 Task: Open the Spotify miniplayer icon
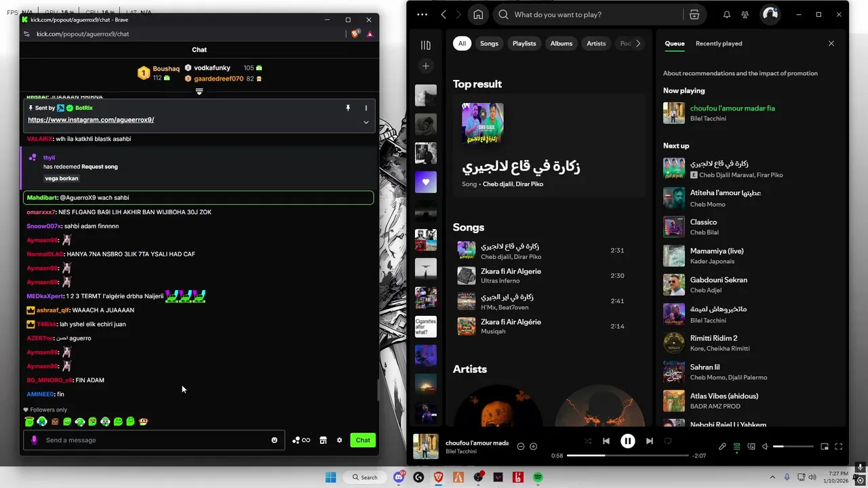pyautogui.click(x=825, y=447)
